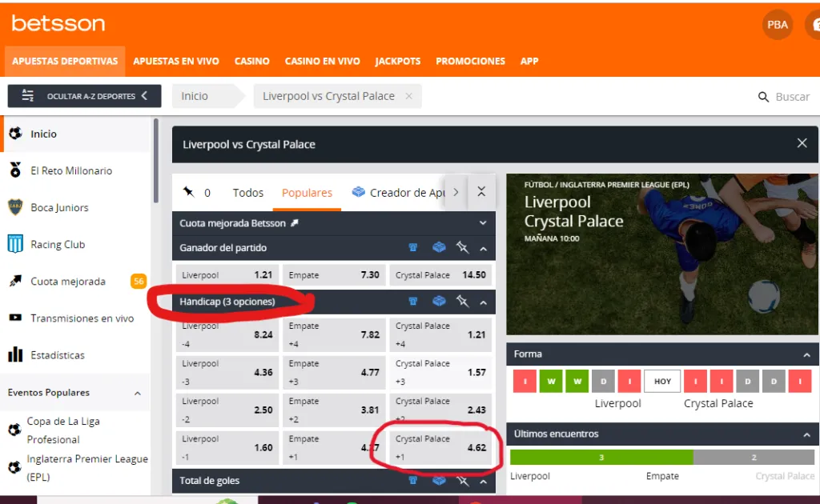Click the green Liverpool bar in Últimos encuentros
The image size is (820, 504).
point(601,455)
